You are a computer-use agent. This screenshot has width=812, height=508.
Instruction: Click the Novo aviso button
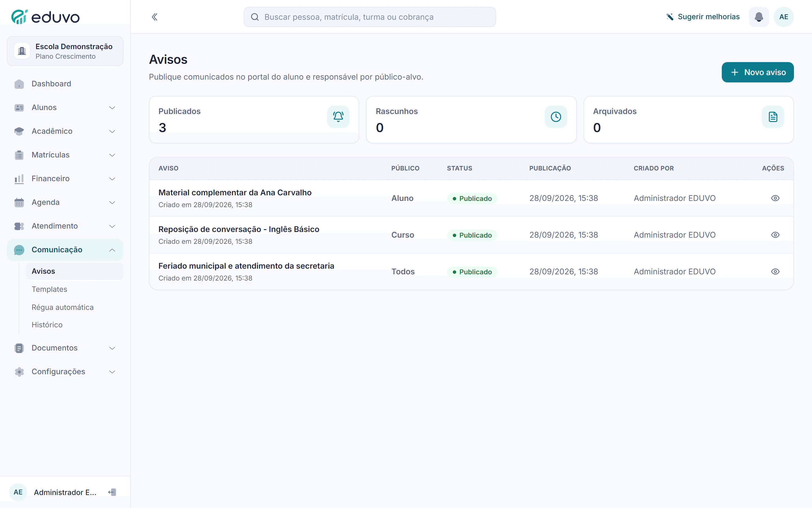coord(757,72)
